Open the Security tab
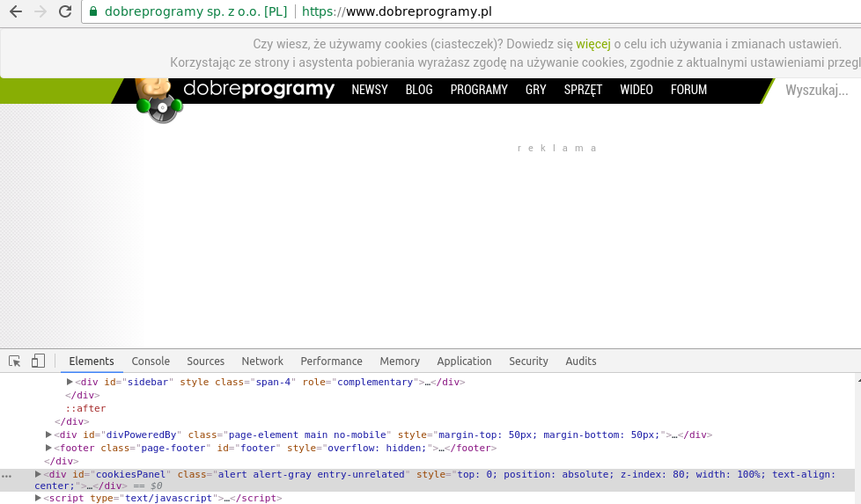 (x=528, y=361)
